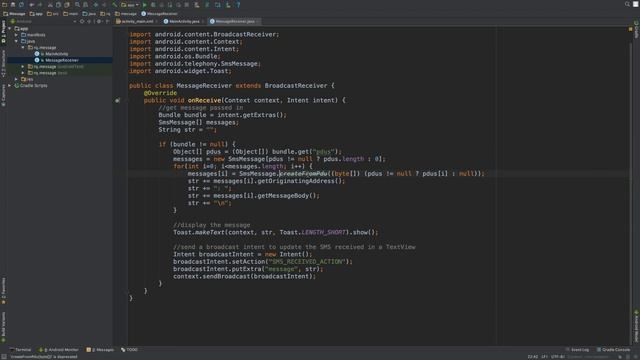Viewport: 640px width, 360px height.
Task: Click the Find magnifier toolbar icon
Action: point(77,4)
